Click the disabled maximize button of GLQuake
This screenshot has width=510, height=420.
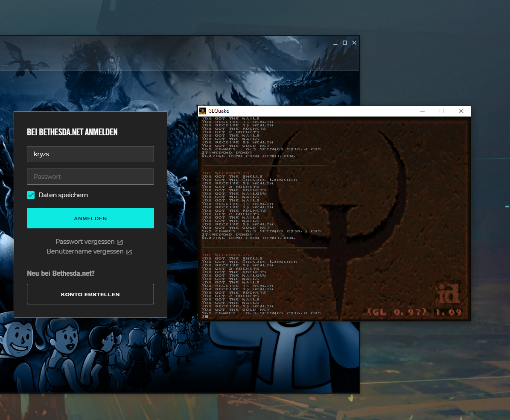tap(442, 111)
